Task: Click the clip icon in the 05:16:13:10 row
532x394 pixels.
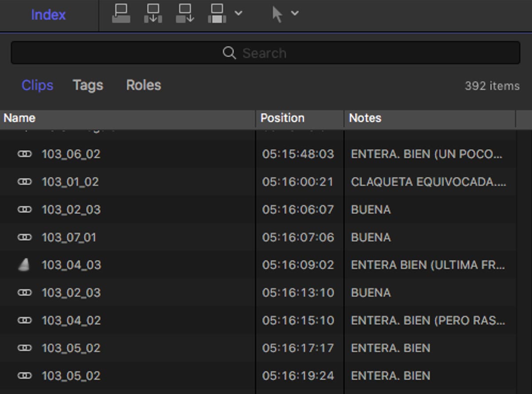Action: tap(25, 293)
